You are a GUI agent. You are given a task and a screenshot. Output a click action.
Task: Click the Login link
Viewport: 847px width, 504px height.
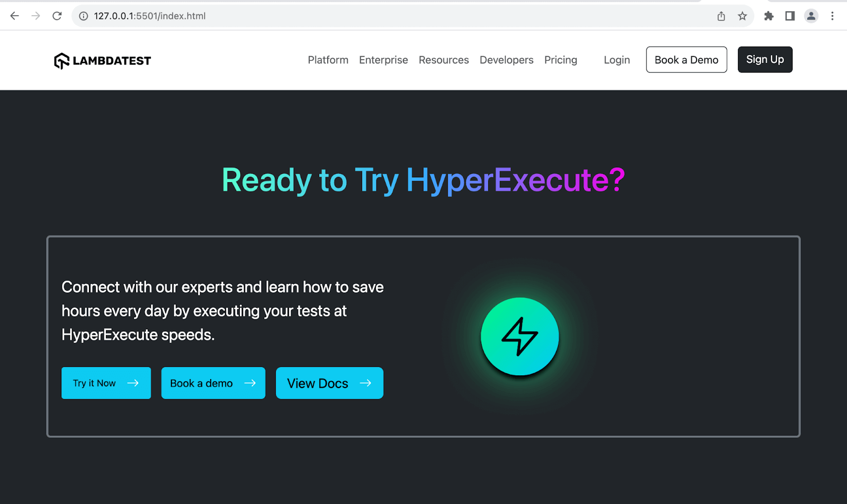click(x=617, y=60)
